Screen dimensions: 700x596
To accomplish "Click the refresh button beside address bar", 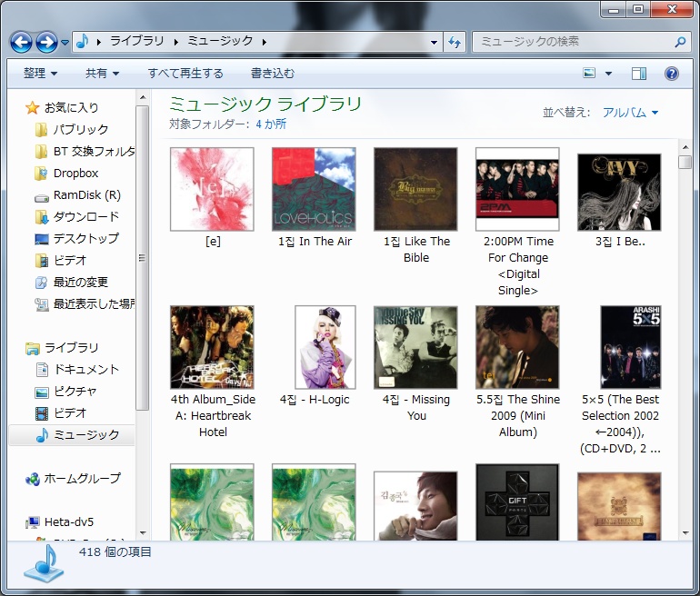I will 455,43.
